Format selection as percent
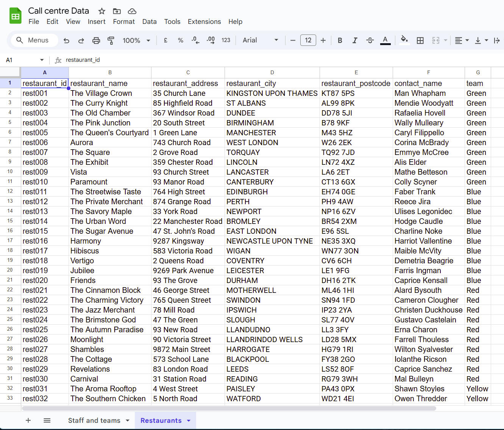504x430 pixels. click(x=181, y=40)
